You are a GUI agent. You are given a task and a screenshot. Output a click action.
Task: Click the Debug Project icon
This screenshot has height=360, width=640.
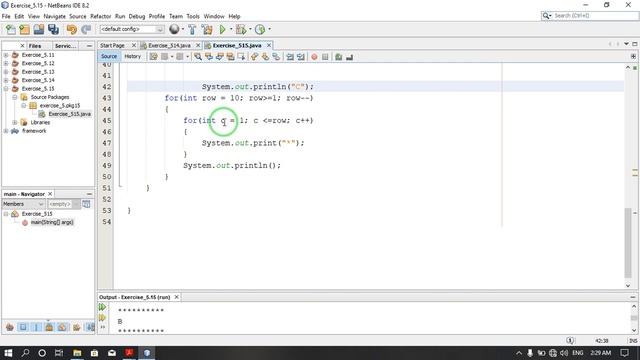(x=241, y=29)
